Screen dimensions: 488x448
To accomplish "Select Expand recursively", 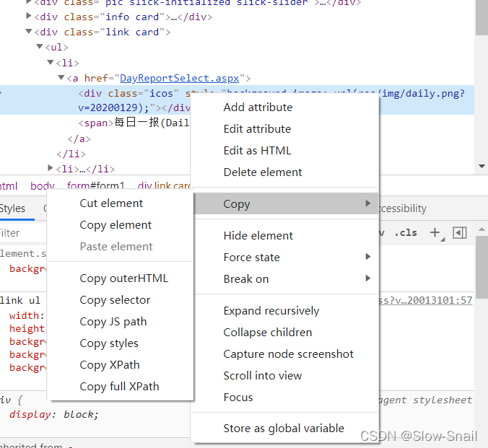I will (x=284, y=311).
